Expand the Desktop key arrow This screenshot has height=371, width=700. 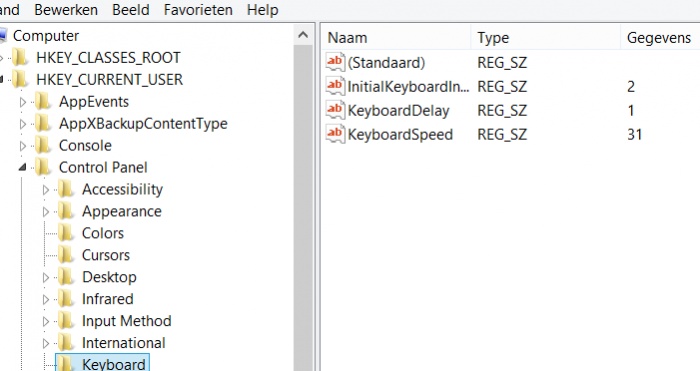pos(46,277)
